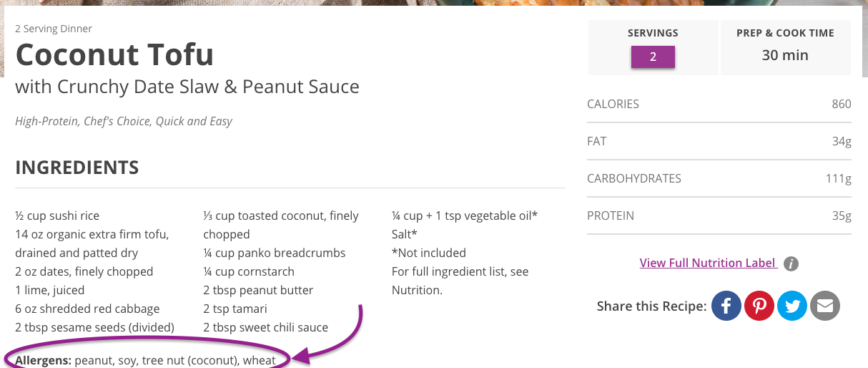Pin recipe via Pinterest icon
The image size is (868, 368).
(759, 306)
